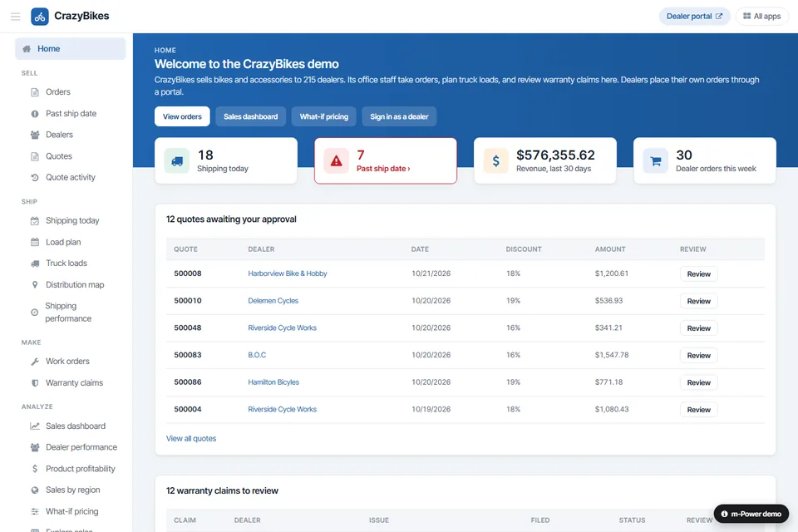Click the Revenue last 30 days card
This screenshot has height=532, width=798.
545,161
